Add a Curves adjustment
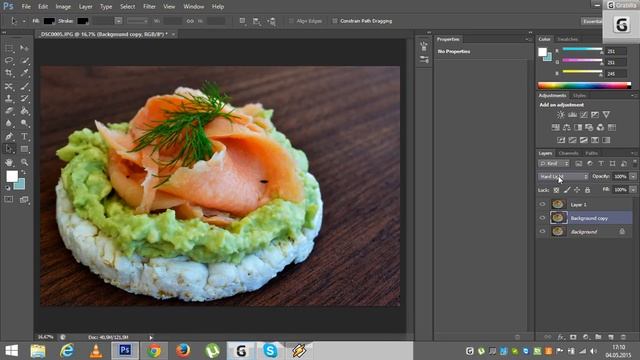Viewport: 640px width, 360px height. pos(584,115)
